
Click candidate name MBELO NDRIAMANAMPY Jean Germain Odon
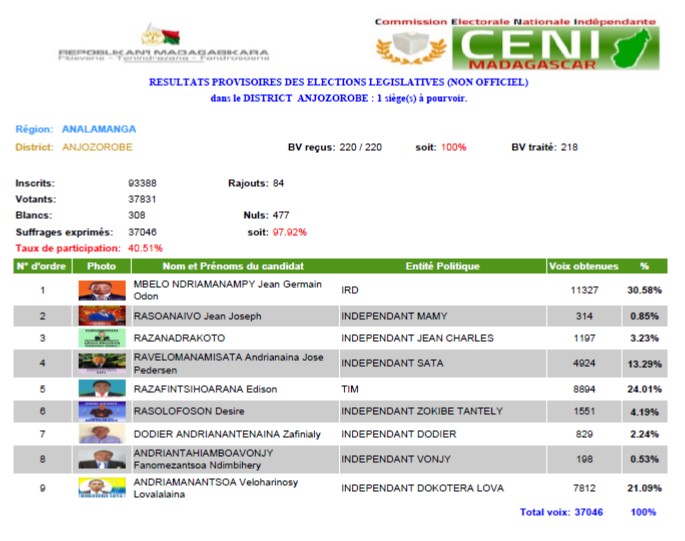tap(228, 290)
